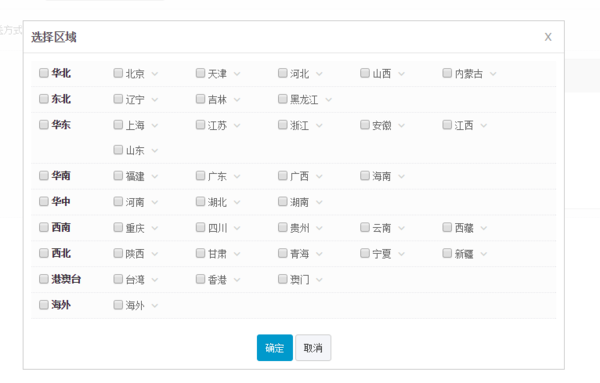600x383 pixels.
Task: Expand the 贵州 dropdown arrow
Action: click(x=319, y=228)
